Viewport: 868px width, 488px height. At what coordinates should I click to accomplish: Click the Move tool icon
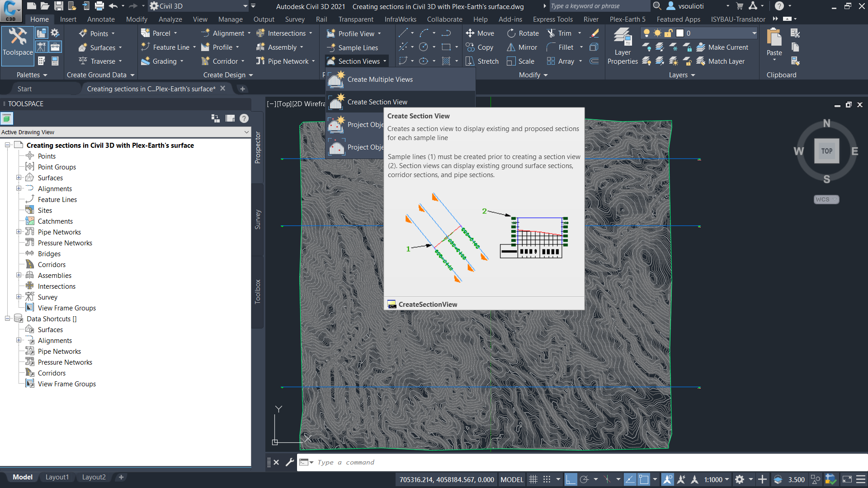pos(470,33)
